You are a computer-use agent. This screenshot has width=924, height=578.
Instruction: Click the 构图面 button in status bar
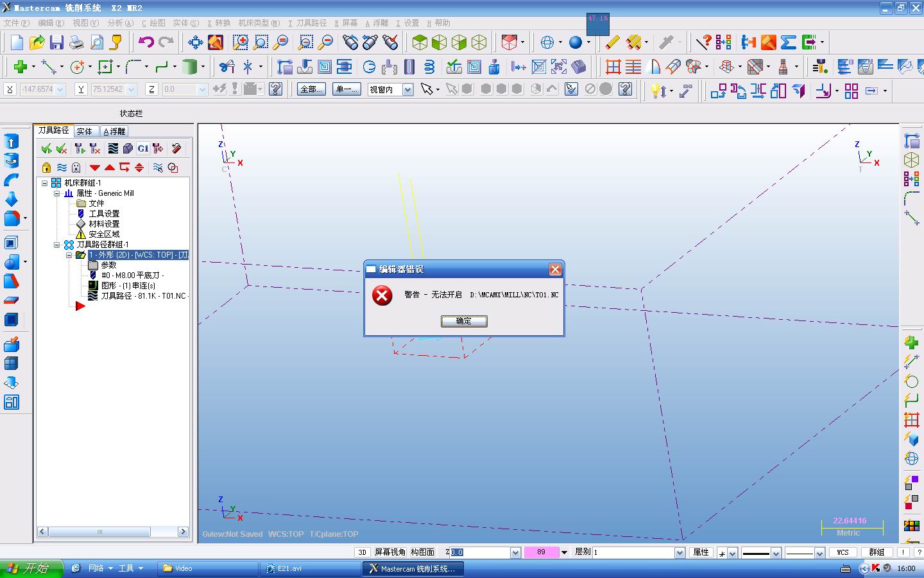(423, 552)
